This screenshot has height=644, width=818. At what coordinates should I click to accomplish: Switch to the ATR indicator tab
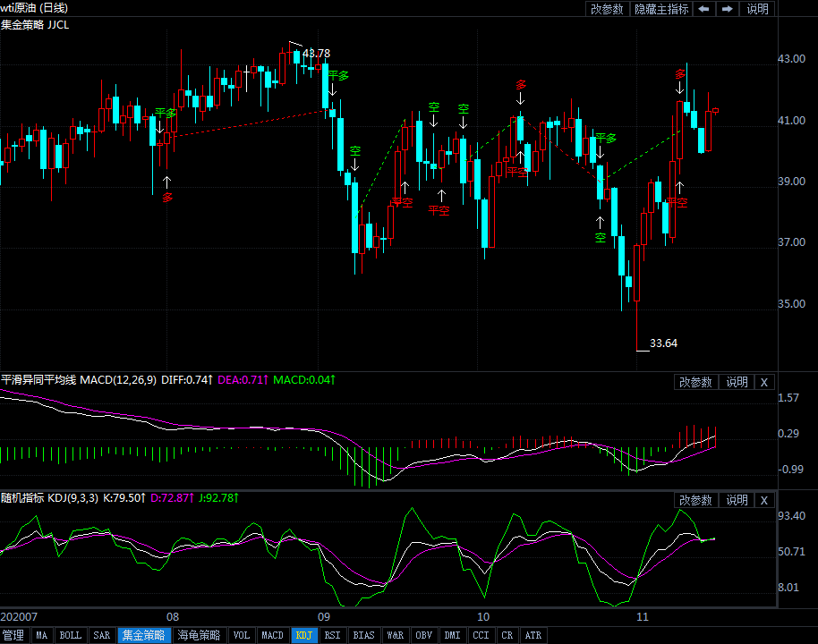tap(533, 635)
